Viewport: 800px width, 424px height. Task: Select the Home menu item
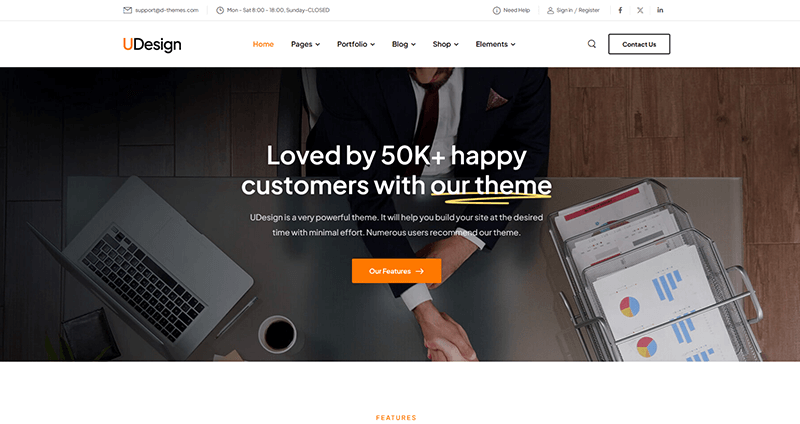click(x=263, y=44)
